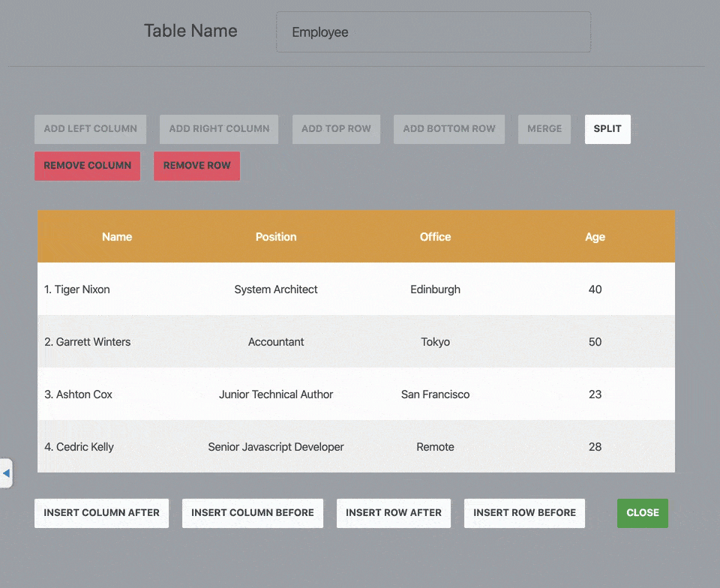The image size is (720, 588).
Task: Select the Name column header
Action: [117, 236]
